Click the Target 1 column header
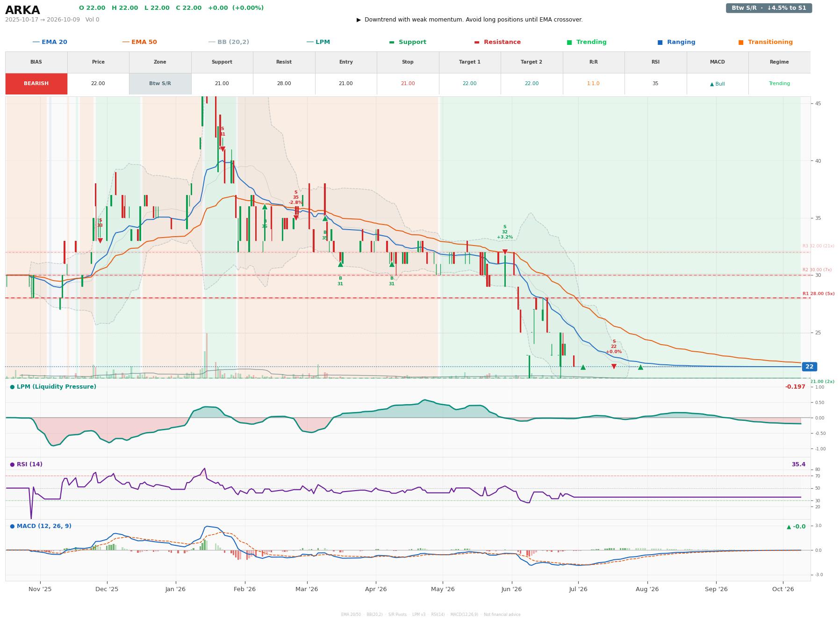Screen dimensions: 840x622 [x=470, y=62]
